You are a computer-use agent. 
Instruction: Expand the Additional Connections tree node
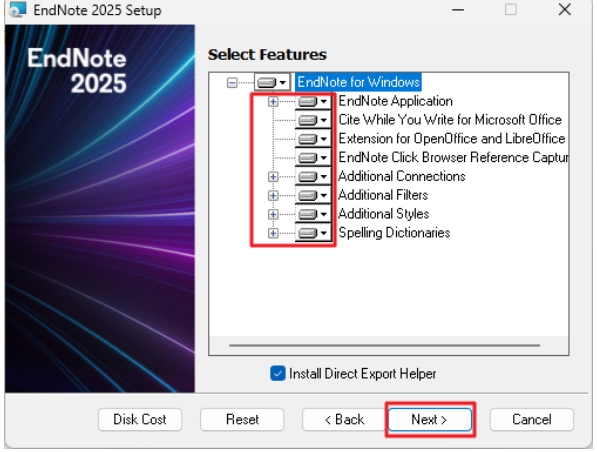273,176
